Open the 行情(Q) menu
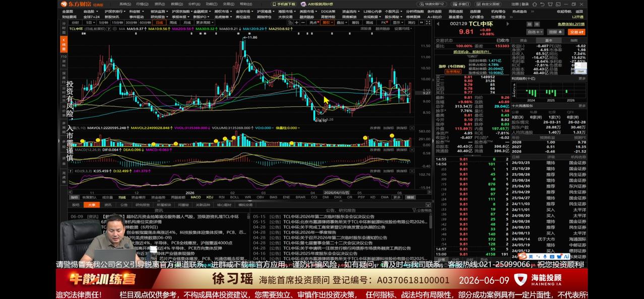The height and width of the screenshot is (299, 644). click(142, 4)
